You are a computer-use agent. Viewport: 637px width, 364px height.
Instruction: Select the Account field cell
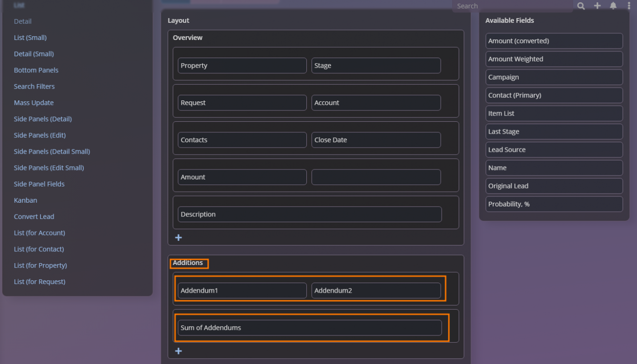pyautogui.click(x=376, y=103)
